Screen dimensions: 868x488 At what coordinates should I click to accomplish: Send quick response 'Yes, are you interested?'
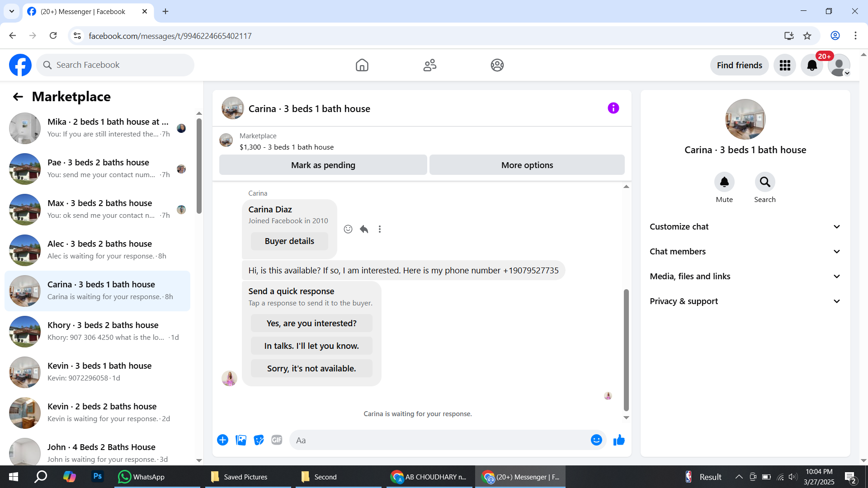click(311, 324)
